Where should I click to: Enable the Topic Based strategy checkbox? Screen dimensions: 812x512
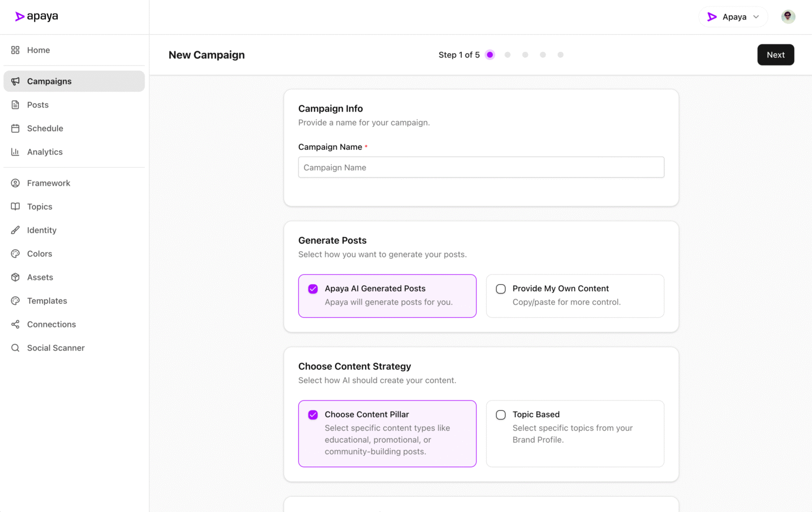[501, 415]
